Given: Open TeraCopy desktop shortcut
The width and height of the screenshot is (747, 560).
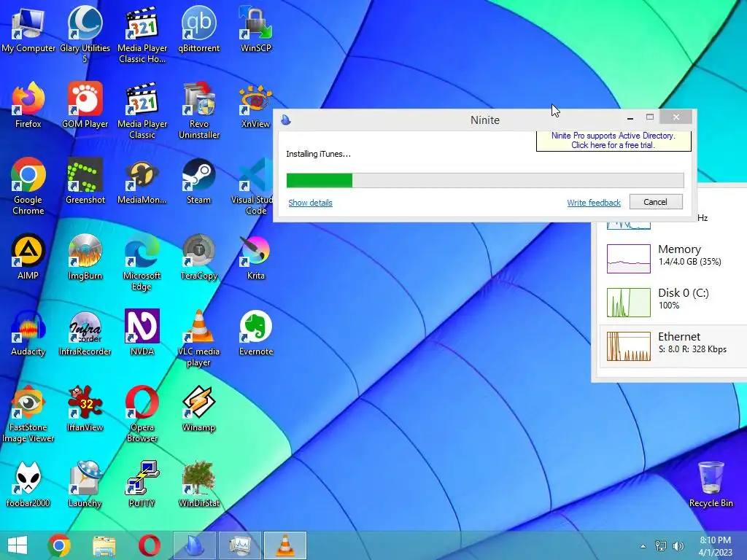Looking at the screenshot, I should click(198, 256).
